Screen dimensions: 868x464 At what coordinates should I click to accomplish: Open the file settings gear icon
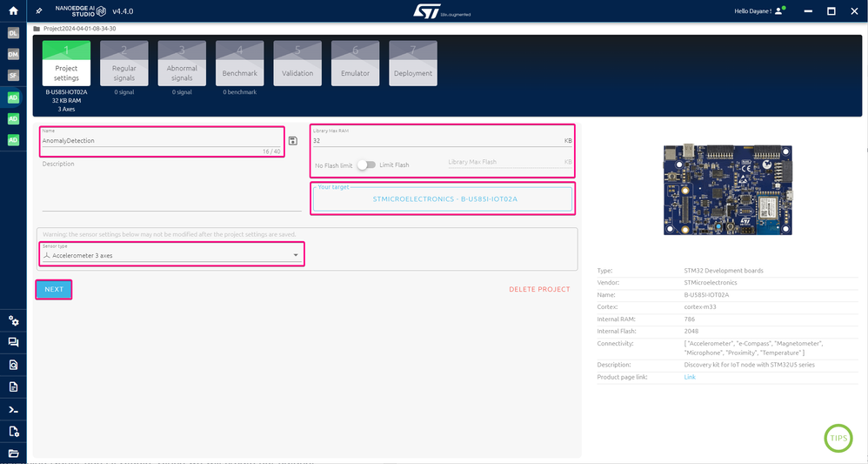tap(13, 431)
